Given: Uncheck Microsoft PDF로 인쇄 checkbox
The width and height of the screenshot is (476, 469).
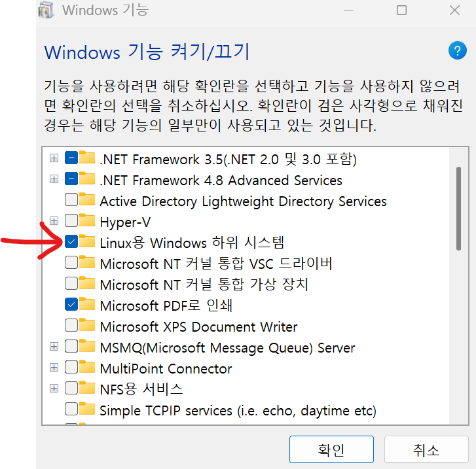Looking at the screenshot, I should [71, 304].
